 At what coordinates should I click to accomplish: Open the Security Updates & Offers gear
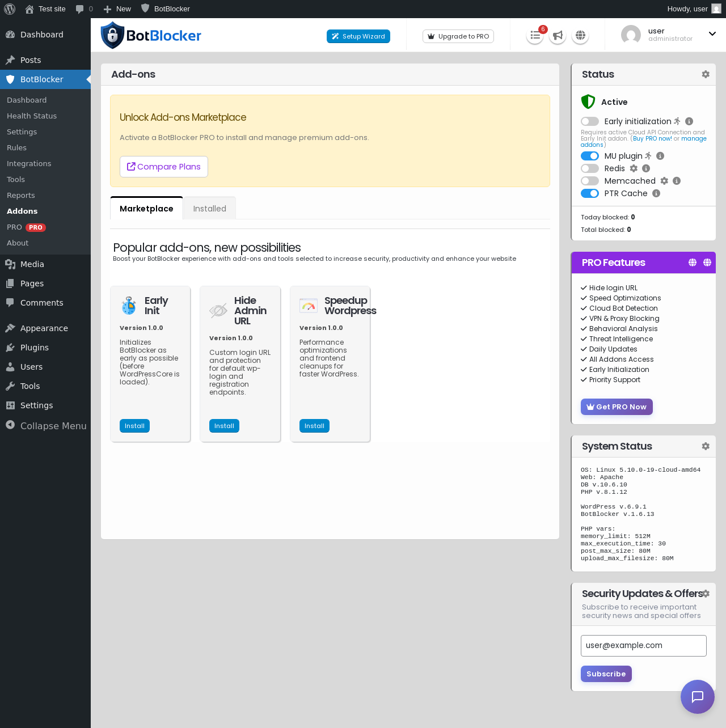coord(706,594)
